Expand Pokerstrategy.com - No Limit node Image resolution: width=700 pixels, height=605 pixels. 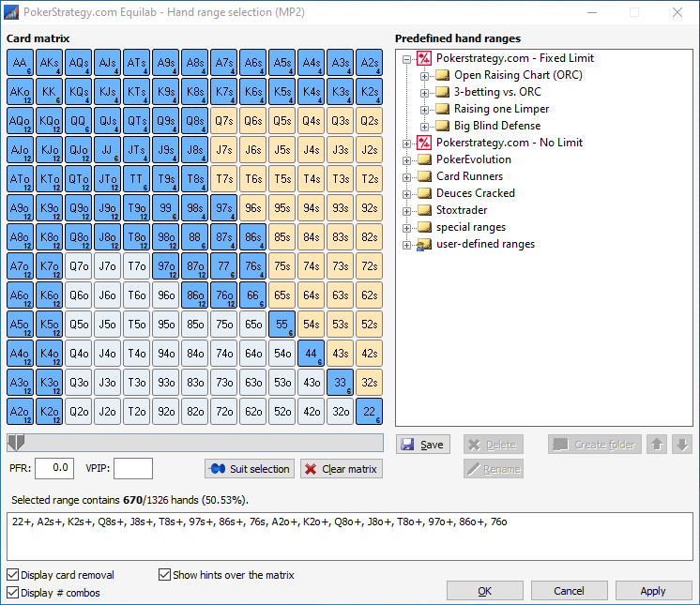coord(406,144)
